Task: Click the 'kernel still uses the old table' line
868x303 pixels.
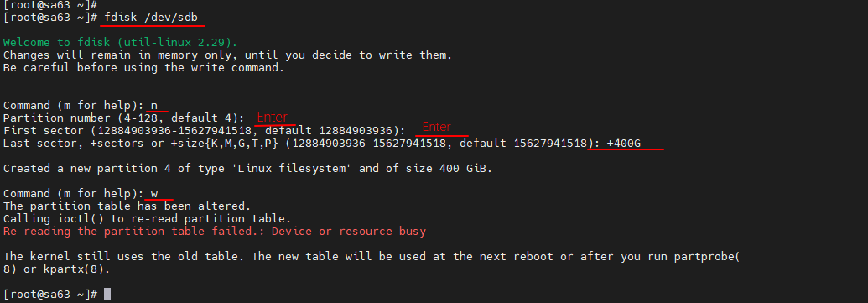Action: click(372, 257)
